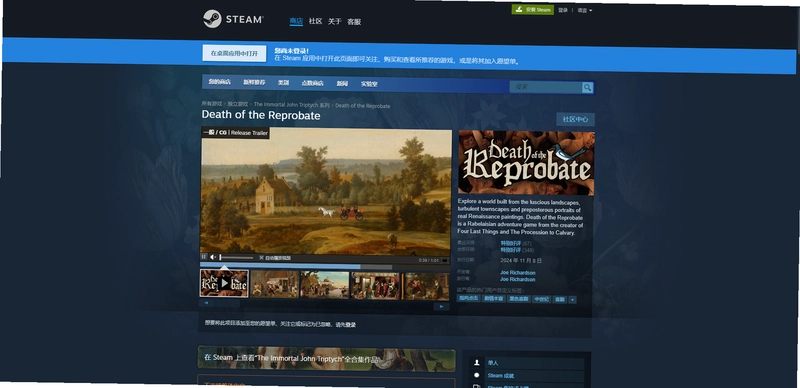Viewport: 800px width, 388px height.
Task: Toggle trailer fullscreen icon
Action: pyautogui.click(x=445, y=260)
